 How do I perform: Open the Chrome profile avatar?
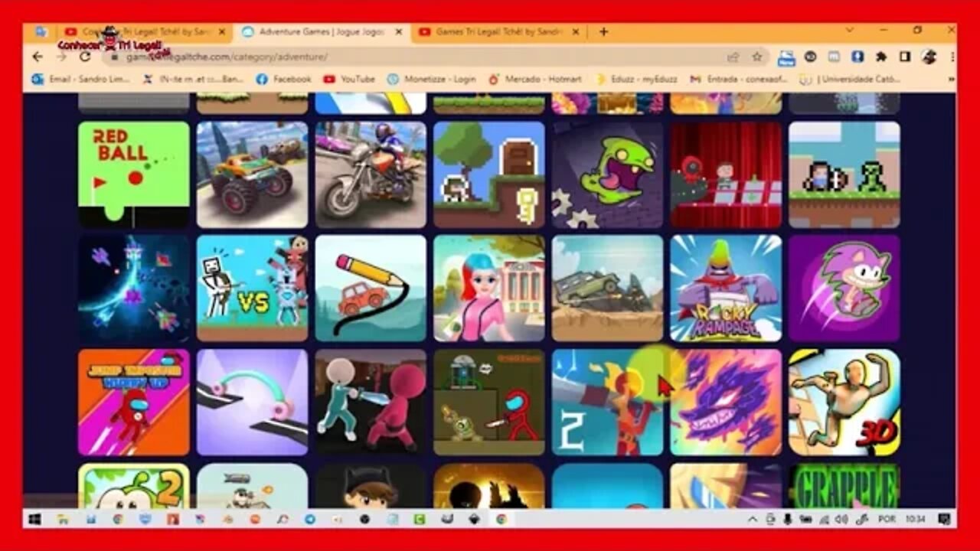(929, 57)
